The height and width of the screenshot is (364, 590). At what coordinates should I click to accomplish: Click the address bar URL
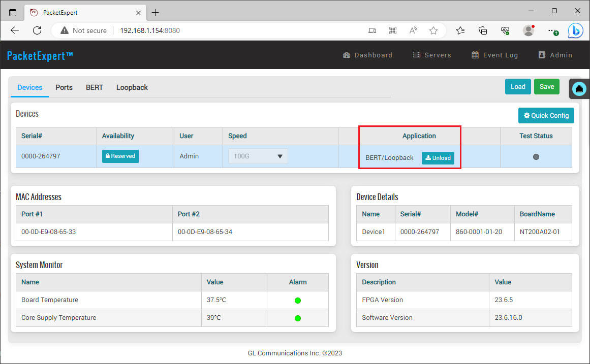click(x=150, y=30)
